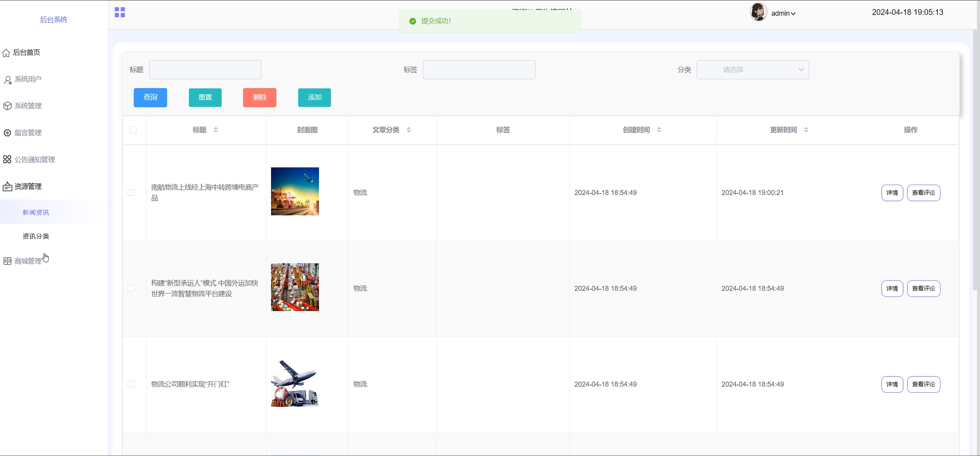Click the four-circle icon beside 公告通知管理
Image resolution: width=980 pixels, height=456 pixels.
coord(7,159)
